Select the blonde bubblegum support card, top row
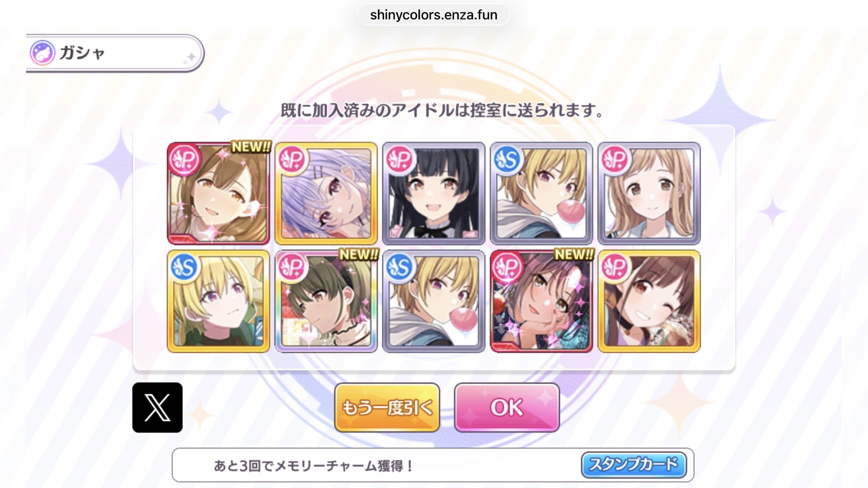The width and height of the screenshot is (868, 488). click(x=541, y=193)
